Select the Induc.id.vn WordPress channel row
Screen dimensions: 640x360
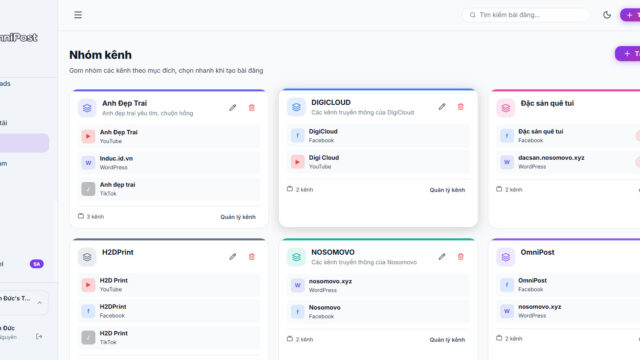point(169,162)
